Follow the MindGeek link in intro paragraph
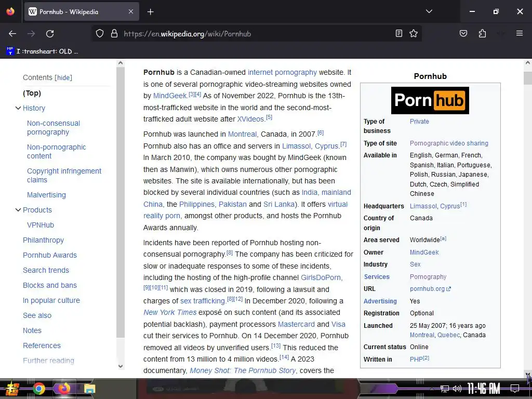Image resolution: width=532 pixels, height=399 pixels. coord(170,96)
